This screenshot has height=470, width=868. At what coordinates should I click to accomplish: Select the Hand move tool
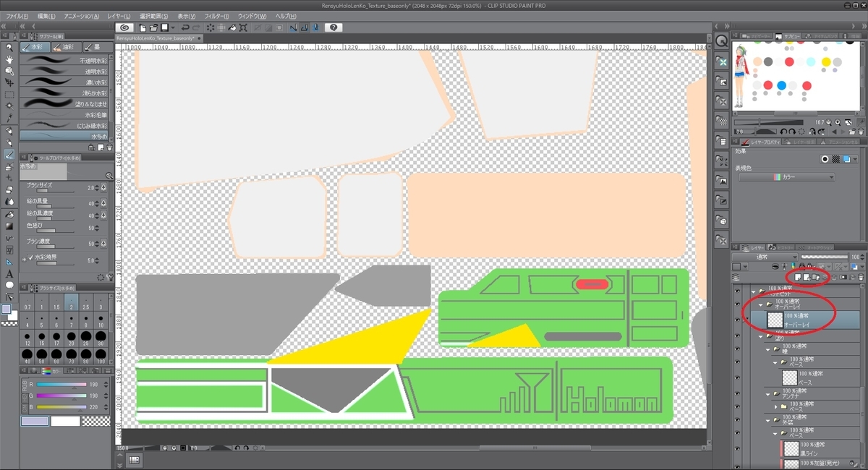(x=9, y=59)
